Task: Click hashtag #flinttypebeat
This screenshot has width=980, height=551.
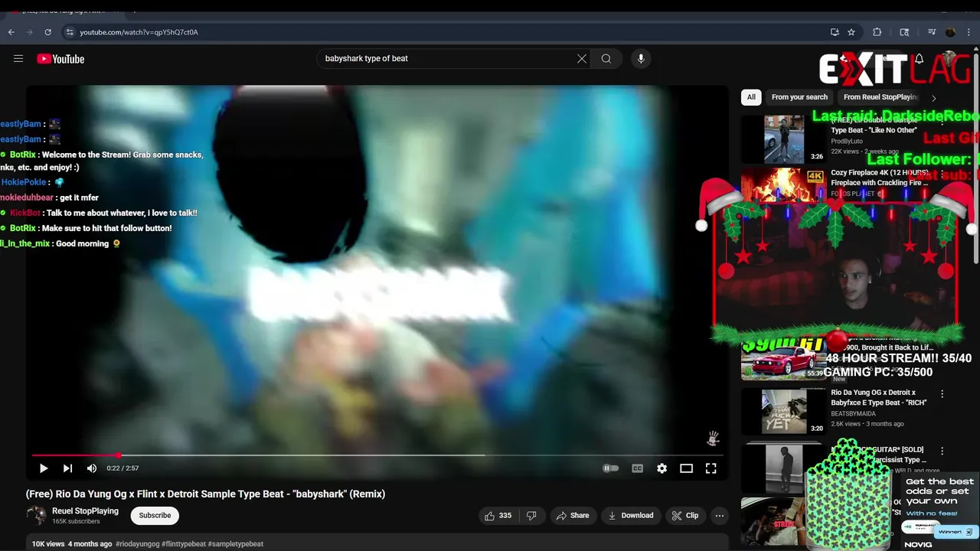Action: coord(184,544)
